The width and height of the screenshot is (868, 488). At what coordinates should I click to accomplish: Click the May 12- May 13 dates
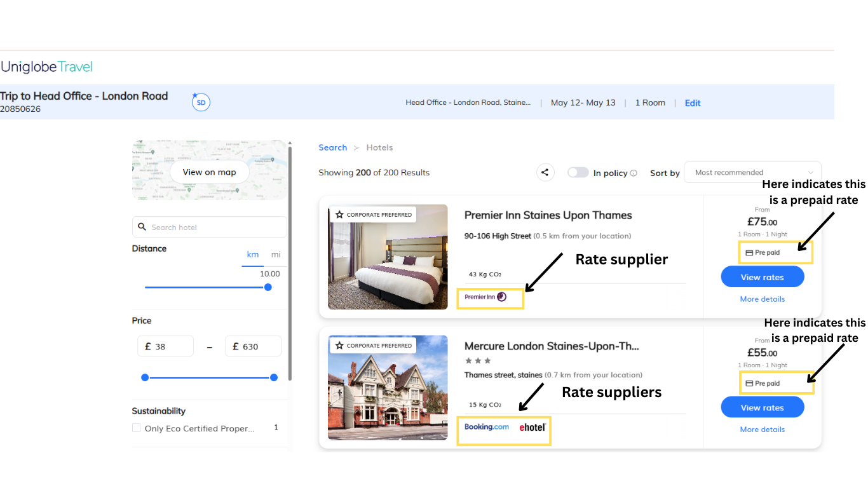583,103
